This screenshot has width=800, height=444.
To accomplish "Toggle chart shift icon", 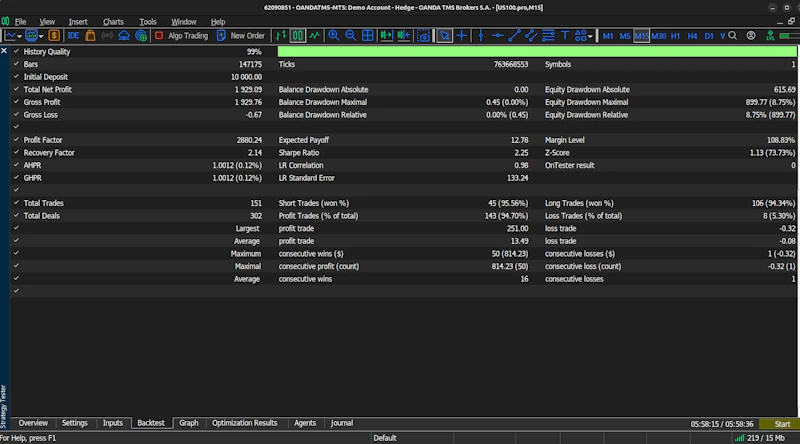I will coord(404,36).
